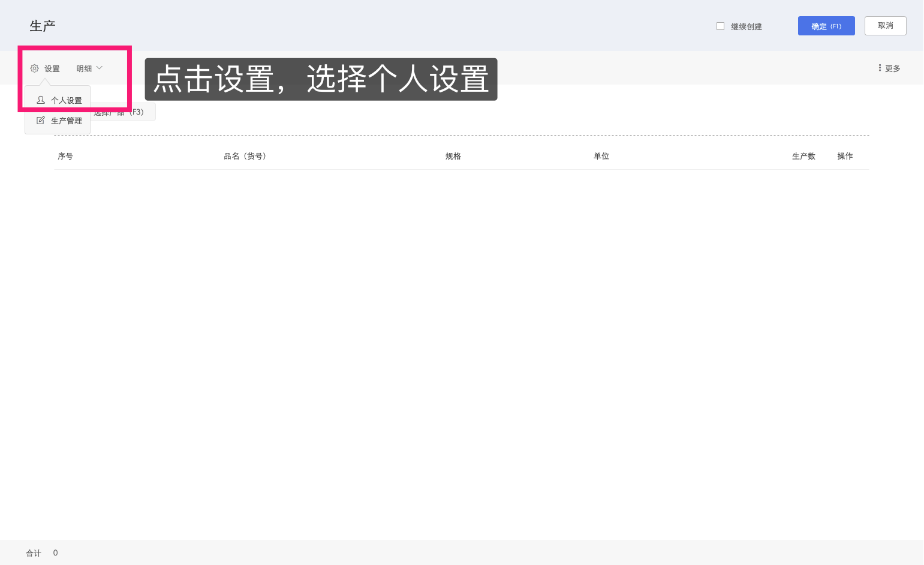The image size is (924, 565).
Task: Click the 取消 cancel button
Action: coord(885,26)
